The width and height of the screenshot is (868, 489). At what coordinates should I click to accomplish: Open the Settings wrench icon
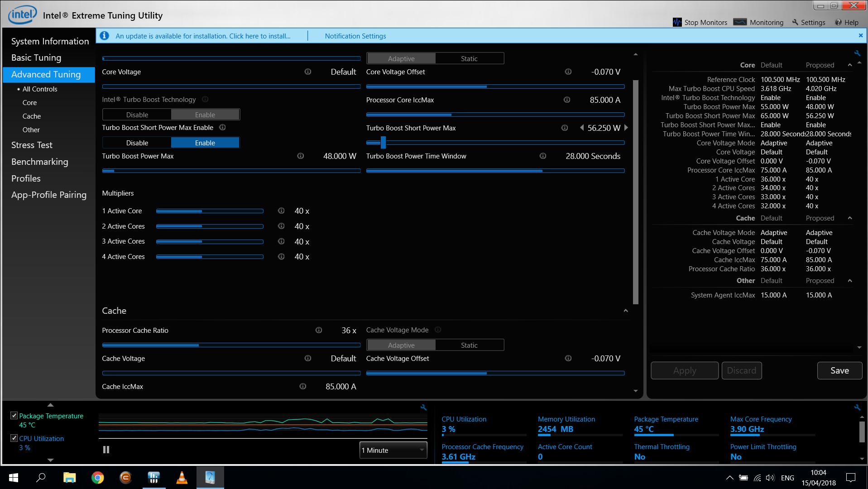tap(795, 22)
